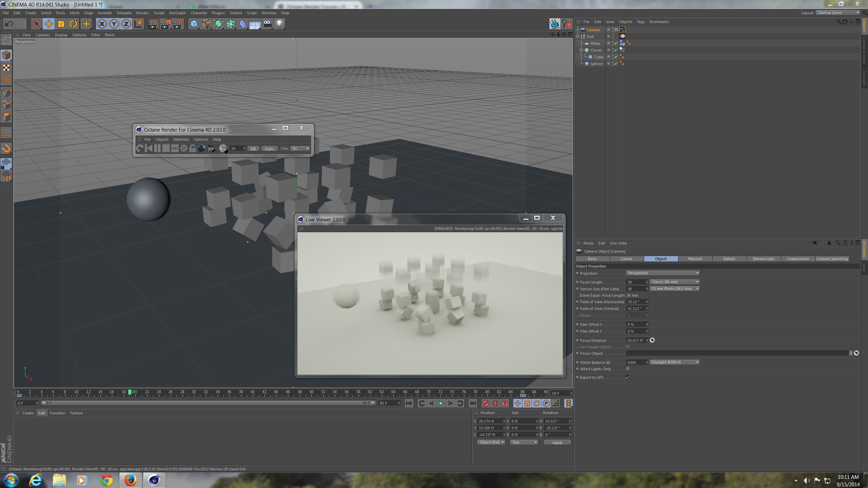Screen dimensions: 868x488
Task: Select the Rotate tool in top toolbar
Action: click(x=73, y=24)
